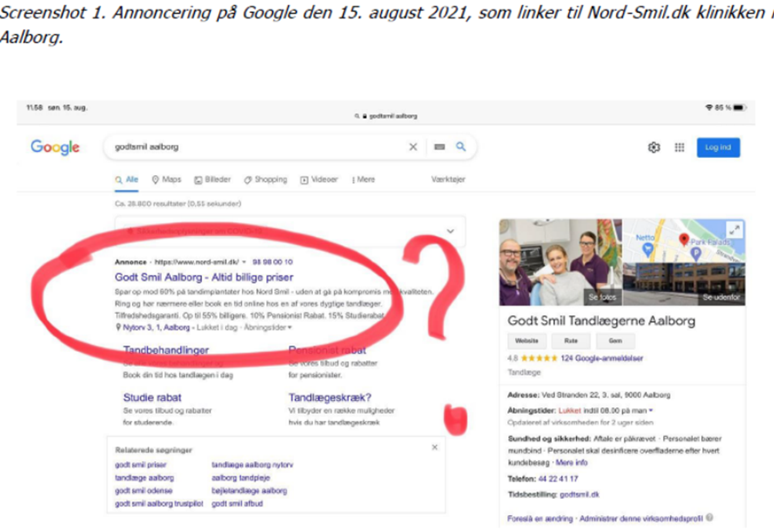
Task: Expand the map with arrow icon
Action: pyautogui.click(x=735, y=230)
